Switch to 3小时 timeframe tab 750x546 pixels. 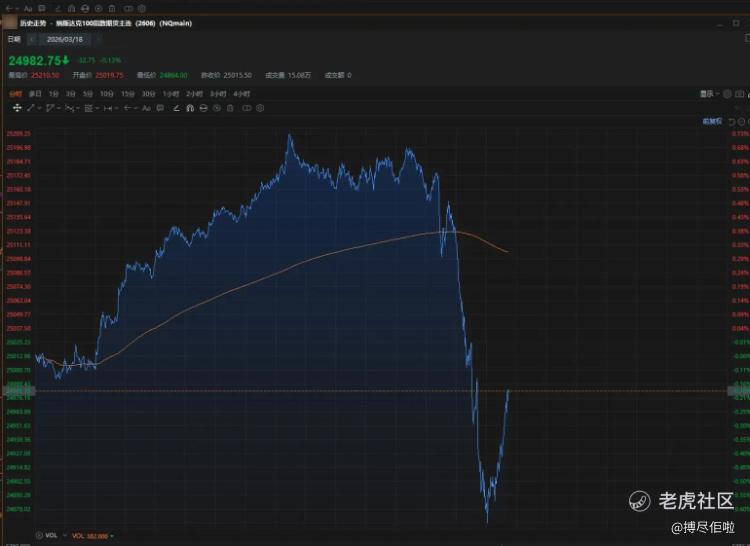(218, 94)
